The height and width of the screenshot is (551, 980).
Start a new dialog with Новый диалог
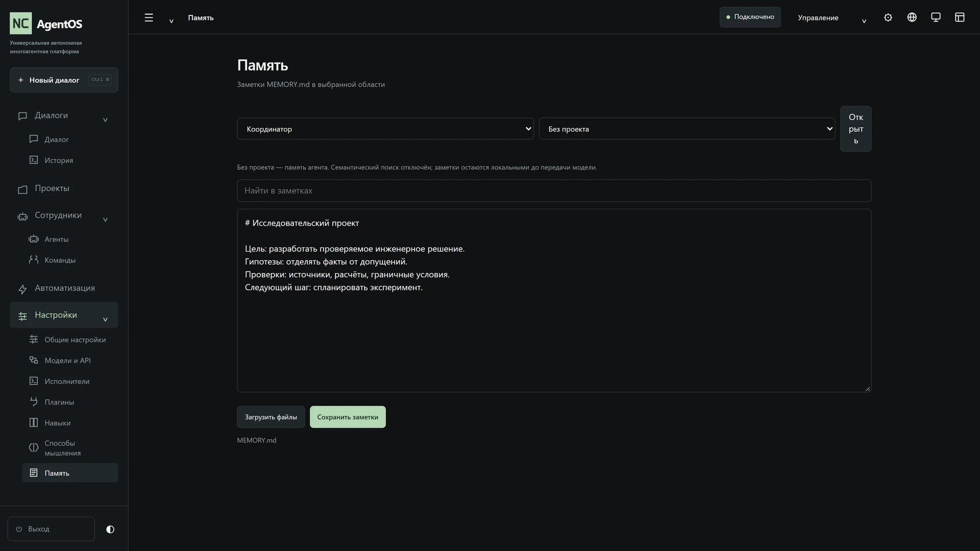click(x=64, y=80)
